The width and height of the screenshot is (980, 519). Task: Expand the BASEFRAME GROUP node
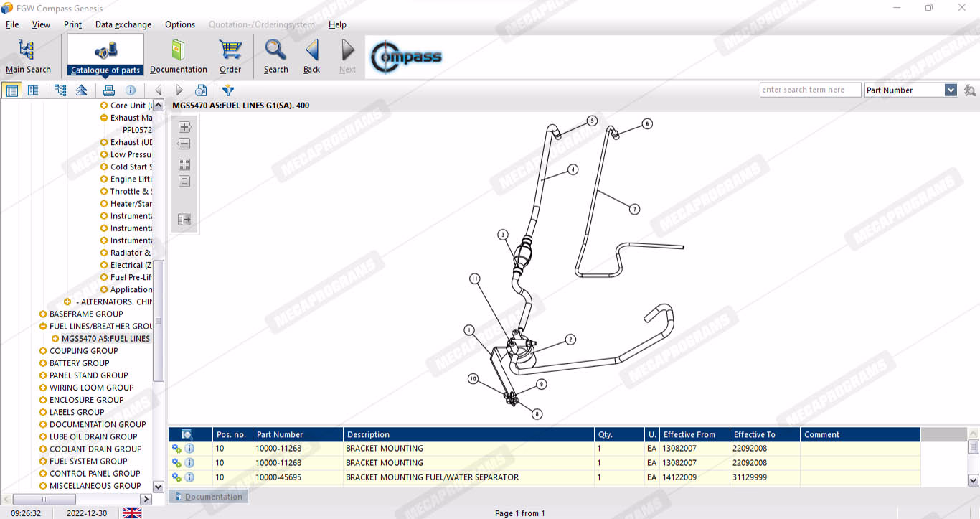point(43,314)
